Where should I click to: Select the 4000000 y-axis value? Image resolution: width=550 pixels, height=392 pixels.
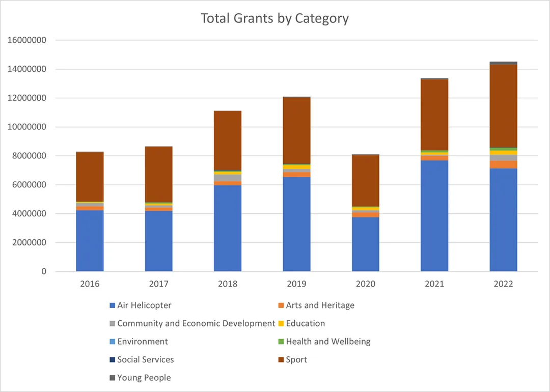click(x=29, y=214)
